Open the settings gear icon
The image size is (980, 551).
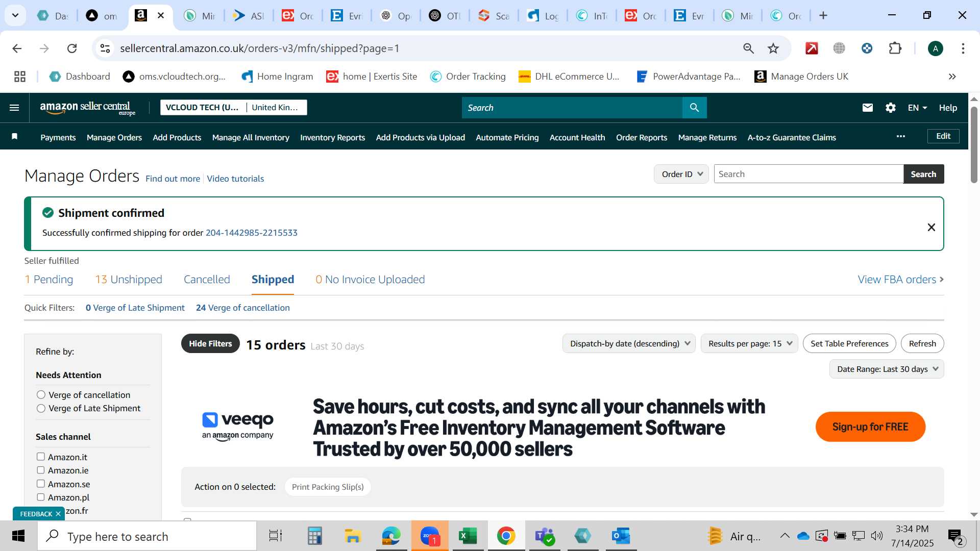pos(890,108)
